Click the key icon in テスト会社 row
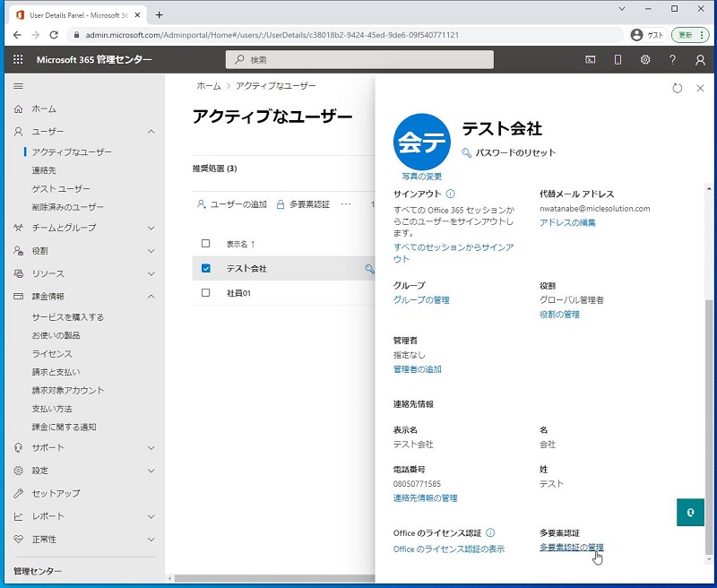Viewport: 717px width, 588px height. tap(369, 269)
